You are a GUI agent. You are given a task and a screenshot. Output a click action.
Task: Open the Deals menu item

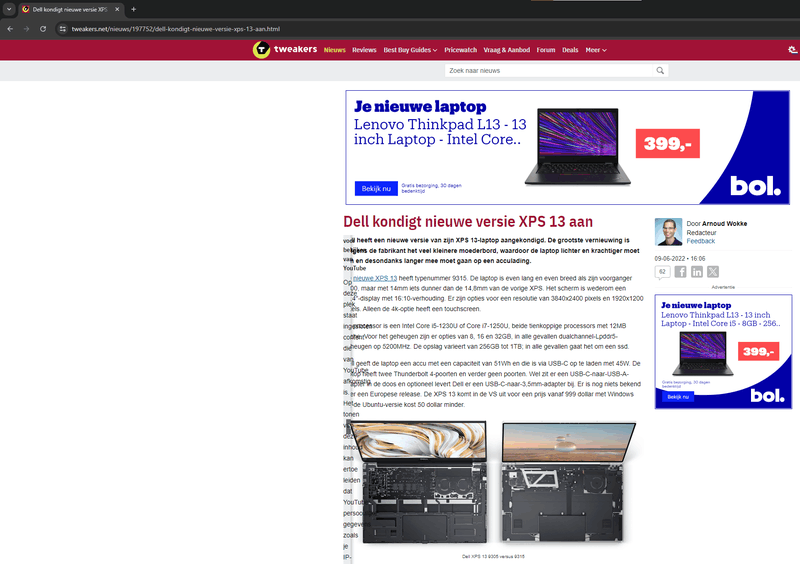570,50
